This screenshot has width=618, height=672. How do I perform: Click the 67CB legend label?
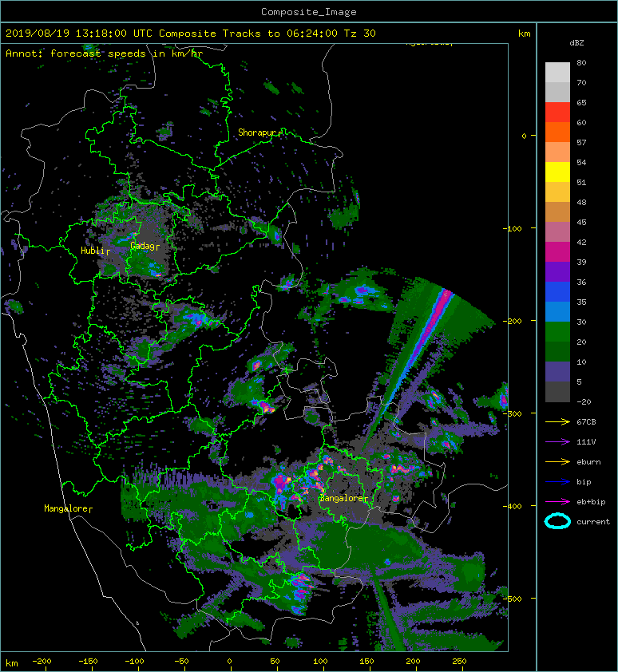[586, 422]
